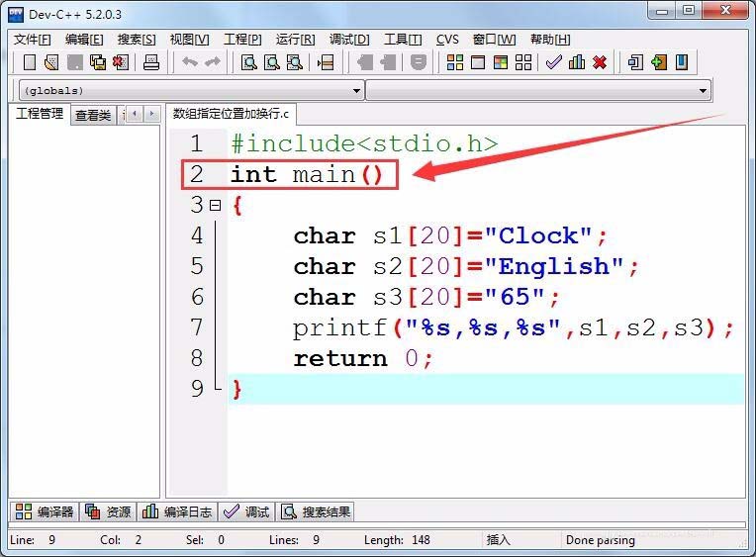Click the s1[20]="Clock" declaration line
This screenshot has height=557, width=756.
pyautogui.click(x=450, y=236)
